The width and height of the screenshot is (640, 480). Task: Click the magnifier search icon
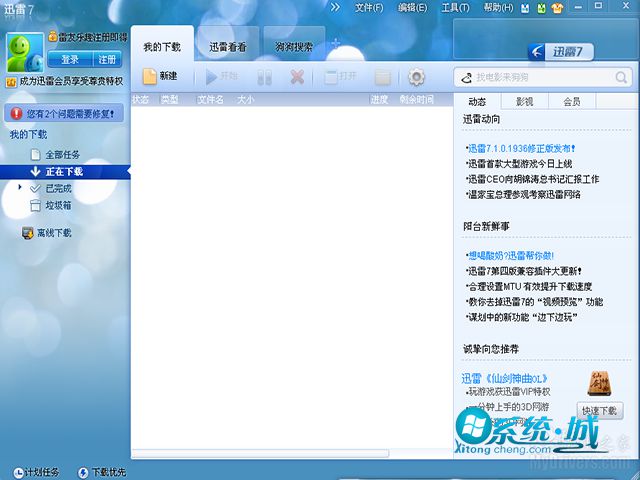click(x=621, y=77)
